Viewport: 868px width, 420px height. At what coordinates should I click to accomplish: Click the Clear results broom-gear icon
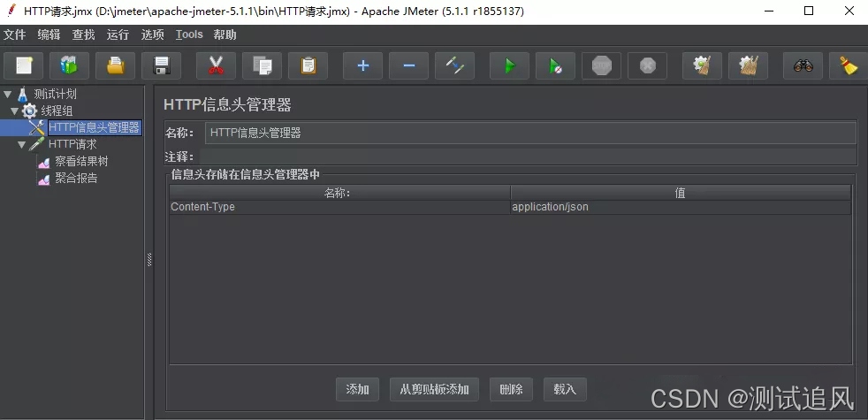click(x=702, y=66)
